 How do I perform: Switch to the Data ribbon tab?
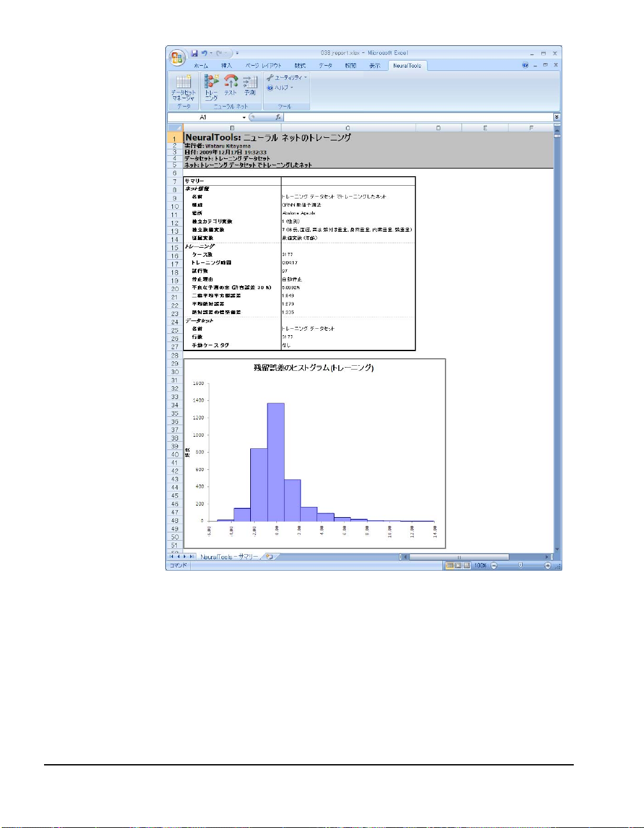tap(326, 66)
